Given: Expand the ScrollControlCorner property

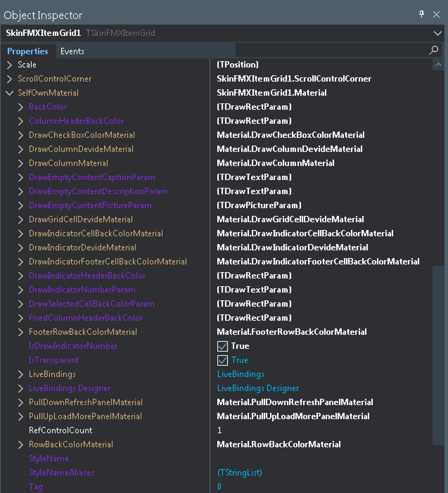Looking at the screenshot, I should tap(9, 79).
